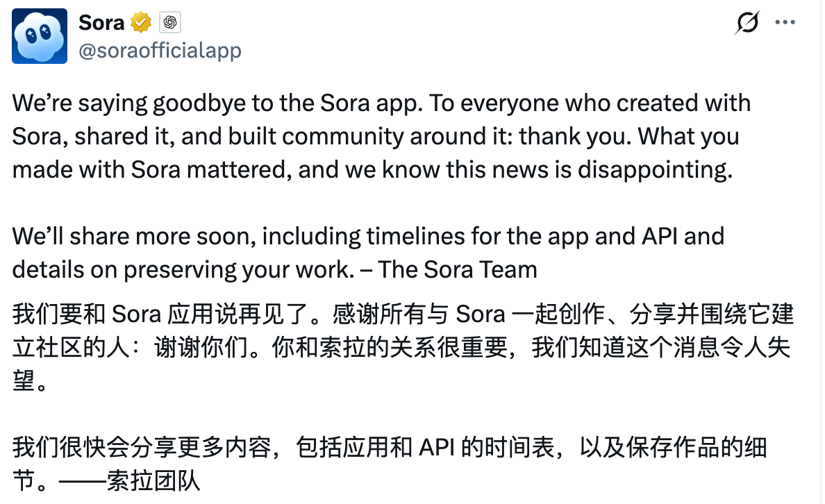Click the Grok icon on the post
Viewport: 825px width, 504px height.
747,23
